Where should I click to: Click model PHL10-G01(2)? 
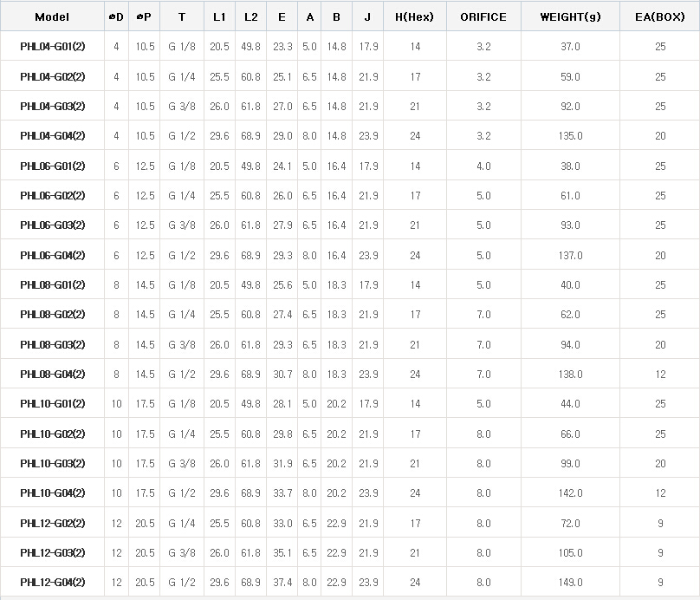coord(52,404)
